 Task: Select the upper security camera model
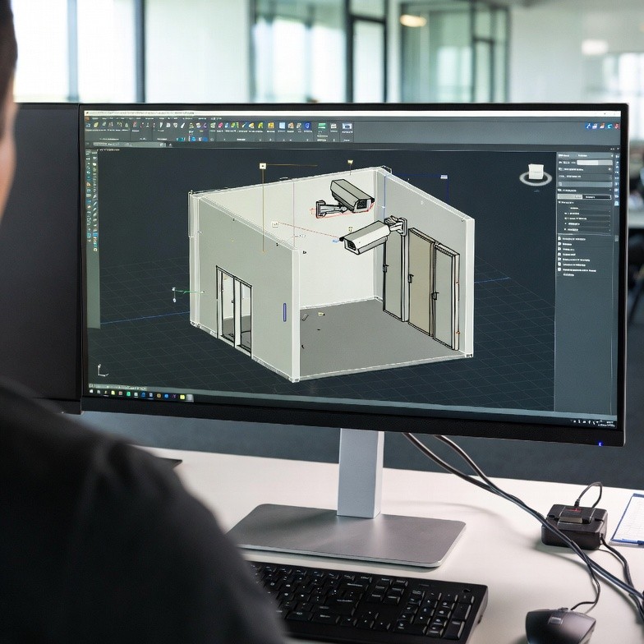point(351,195)
